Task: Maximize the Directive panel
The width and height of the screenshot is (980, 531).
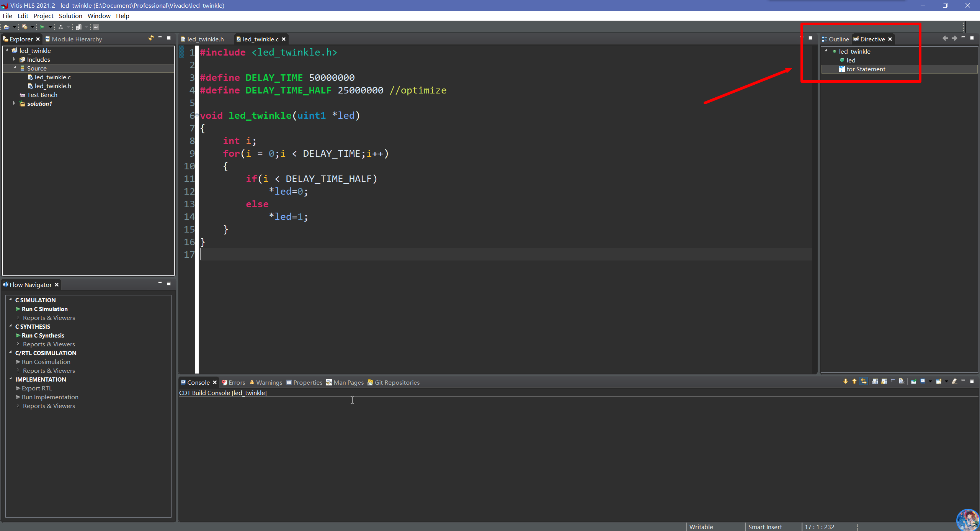Action: (972, 38)
